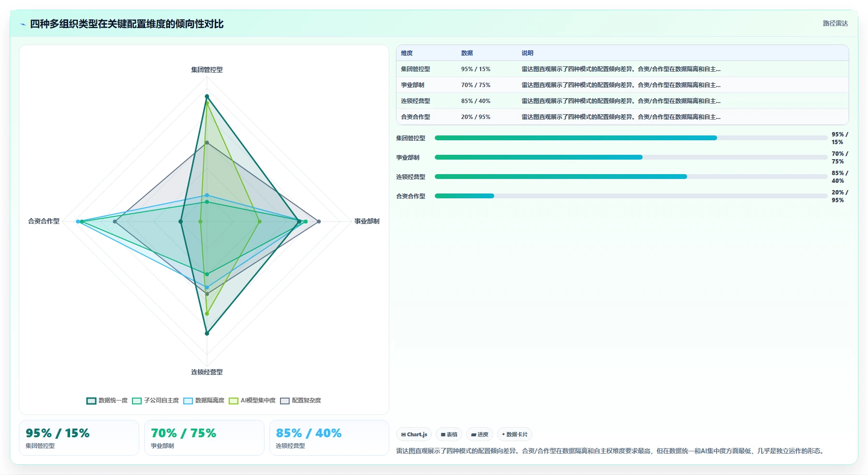
Task: Click the 合资合作型 radar axis label
Action: (x=44, y=221)
